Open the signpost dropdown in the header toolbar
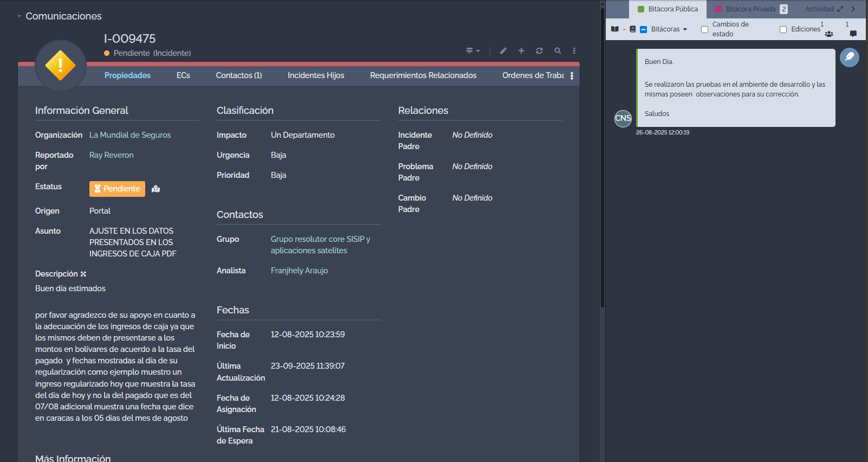The height and width of the screenshot is (462, 868). [x=472, y=51]
